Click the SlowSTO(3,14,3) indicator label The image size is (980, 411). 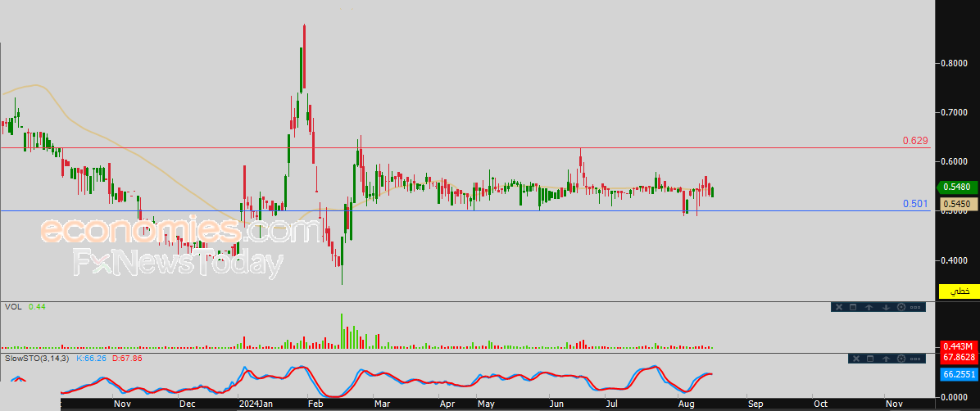(37, 359)
